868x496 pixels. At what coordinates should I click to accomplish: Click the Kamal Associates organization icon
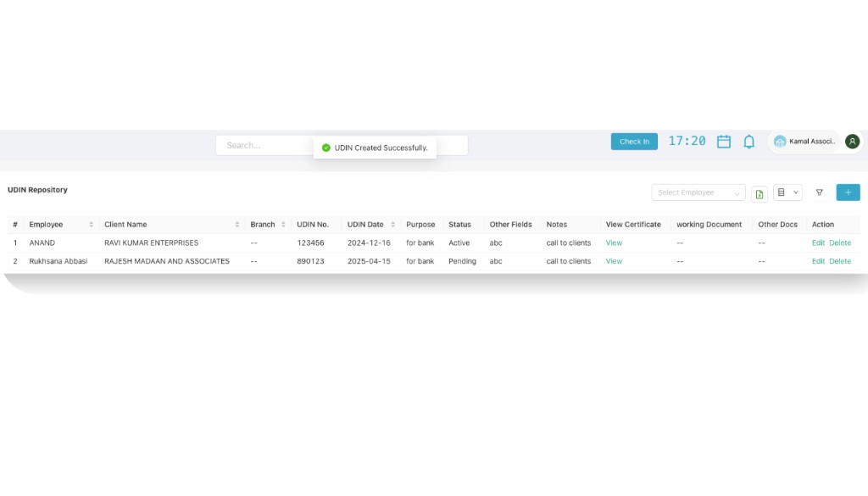[x=780, y=142]
